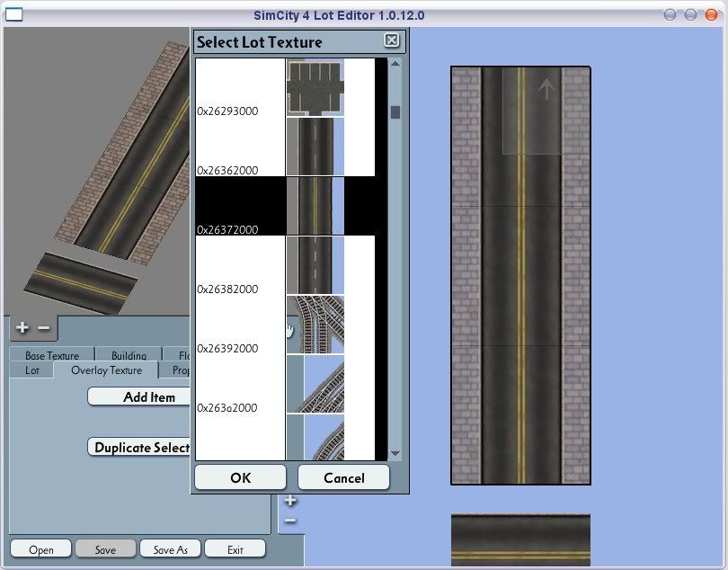Zoom in the top-down lot view
Viewport: 728px width, 570px height.
pyautogui.click(x=290, y=500)
